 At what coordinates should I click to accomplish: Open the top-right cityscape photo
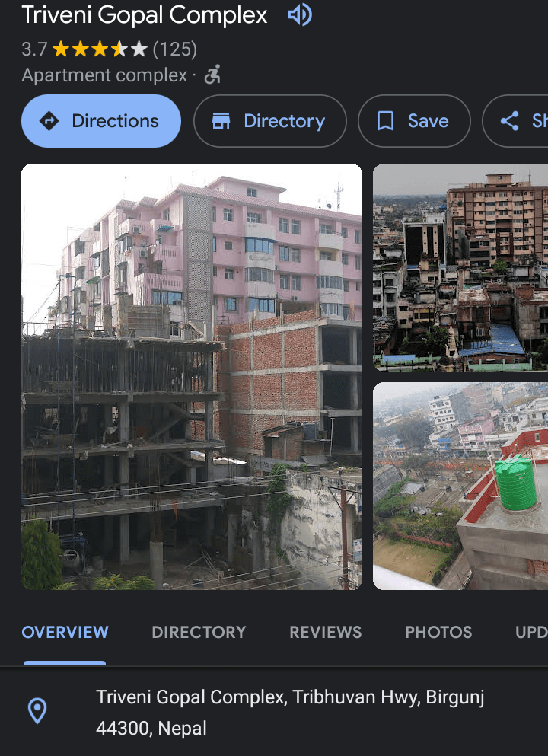point(460,267)
